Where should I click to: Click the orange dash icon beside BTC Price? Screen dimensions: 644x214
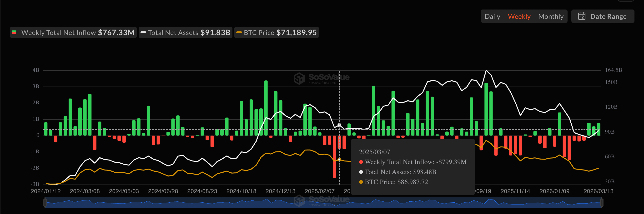(x=239, y=33)
